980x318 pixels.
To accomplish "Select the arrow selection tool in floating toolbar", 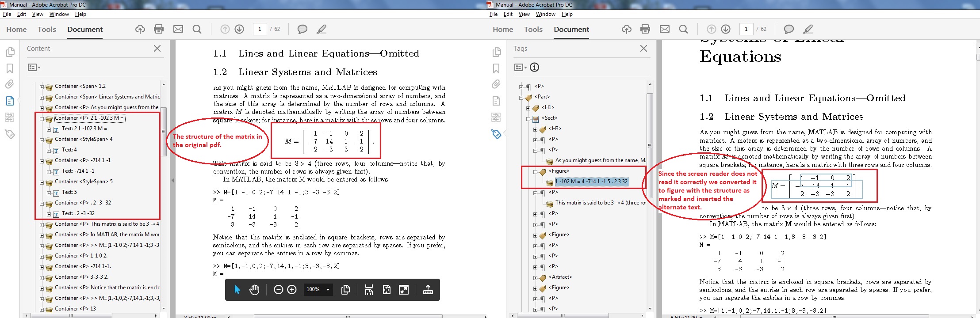I will pyautogui.click(x=237, y=290).
